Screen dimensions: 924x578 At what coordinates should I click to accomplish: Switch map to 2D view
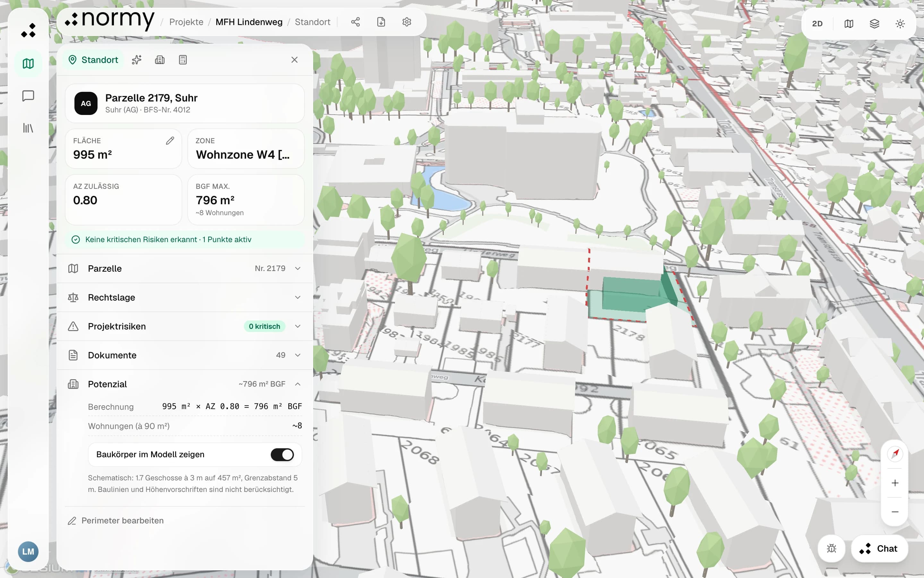(x=817, y=24)
